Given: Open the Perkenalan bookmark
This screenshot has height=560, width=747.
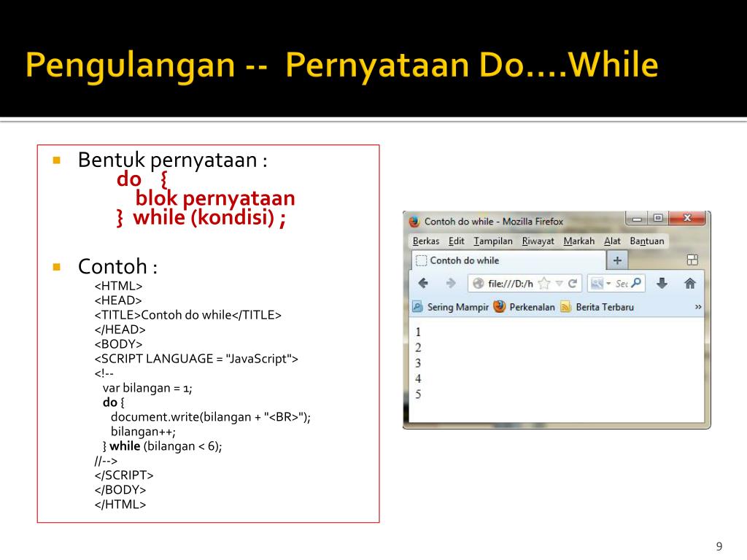Looking at the screenshot, I should tap(524, 307).
